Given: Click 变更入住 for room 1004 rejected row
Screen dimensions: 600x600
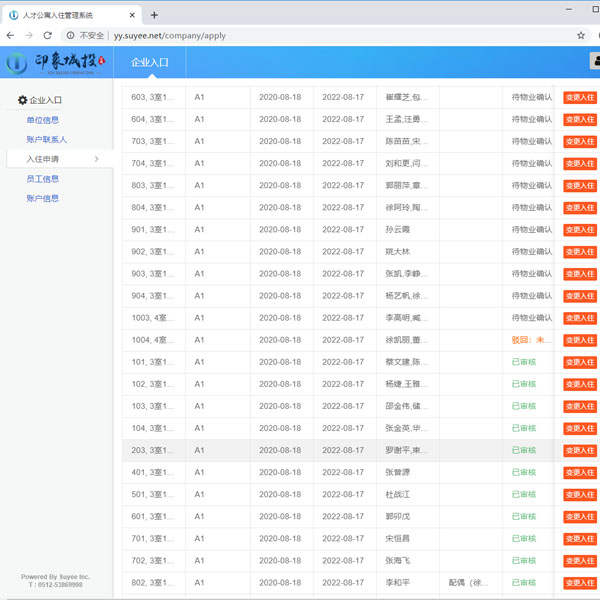Looking at the screenshot, I should (580, 340).
